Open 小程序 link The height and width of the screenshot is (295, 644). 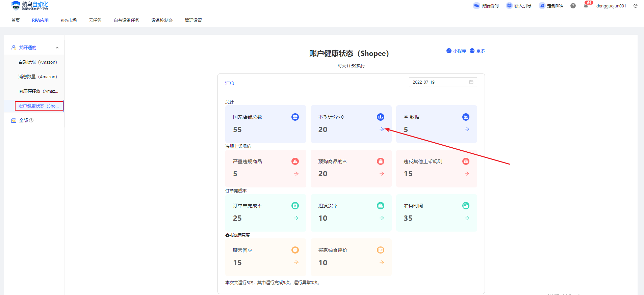click(x=456, y=51)
